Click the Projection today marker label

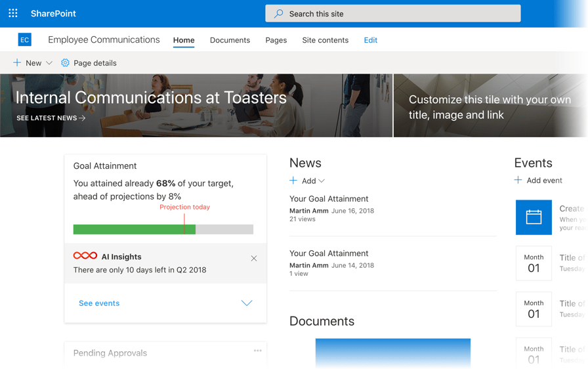pyautogui.click(x=184, y=207)
